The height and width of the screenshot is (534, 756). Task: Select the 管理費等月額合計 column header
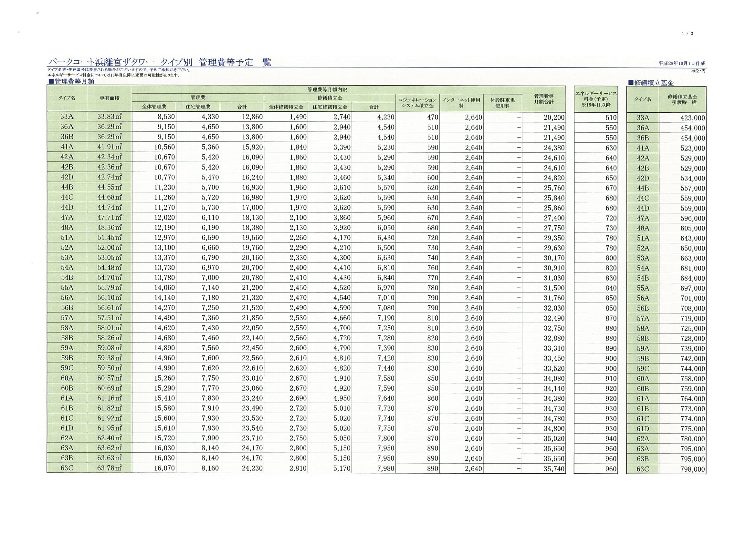click(x=544, y=99)
